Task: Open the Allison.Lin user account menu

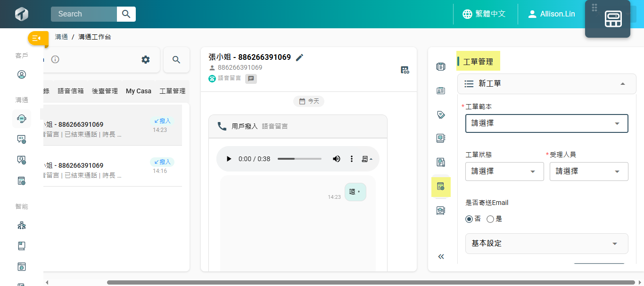Action: pyautogui.click(x=552, y=14)
